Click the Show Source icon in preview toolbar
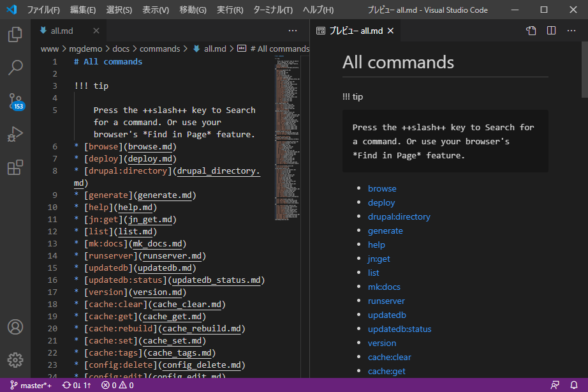588x392 pixels. [x=531, y=31]
